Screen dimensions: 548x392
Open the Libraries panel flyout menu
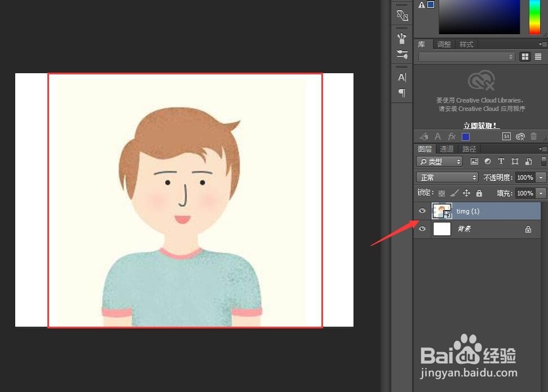point(543,44)
